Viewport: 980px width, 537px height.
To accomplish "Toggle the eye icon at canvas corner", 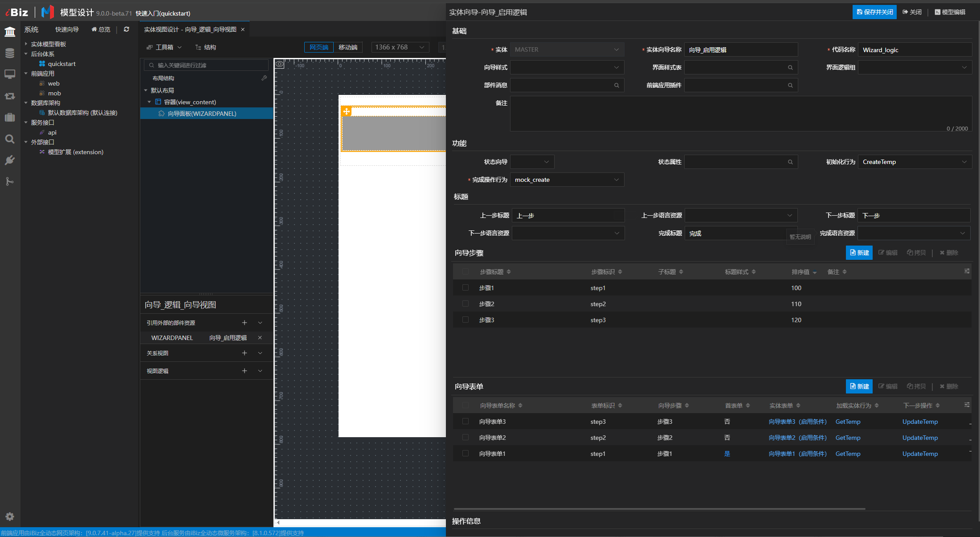I will (279, 64).
